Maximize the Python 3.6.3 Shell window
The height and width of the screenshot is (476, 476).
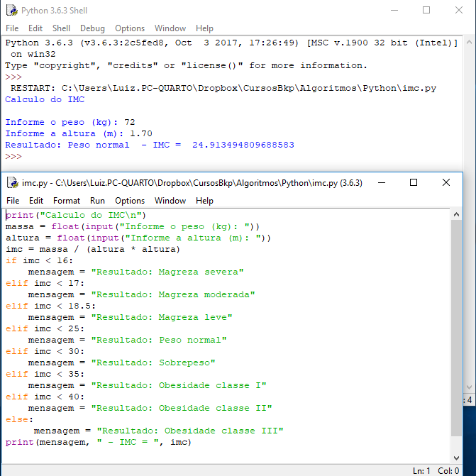(x=426, y=10)
